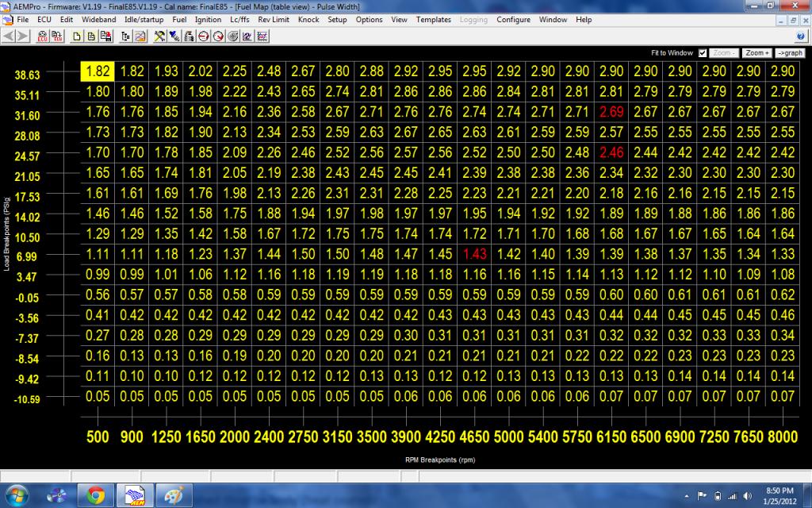Screen dimensions: 812x508
Task: Click the AEM application taskbar icon
Action: 135,495
